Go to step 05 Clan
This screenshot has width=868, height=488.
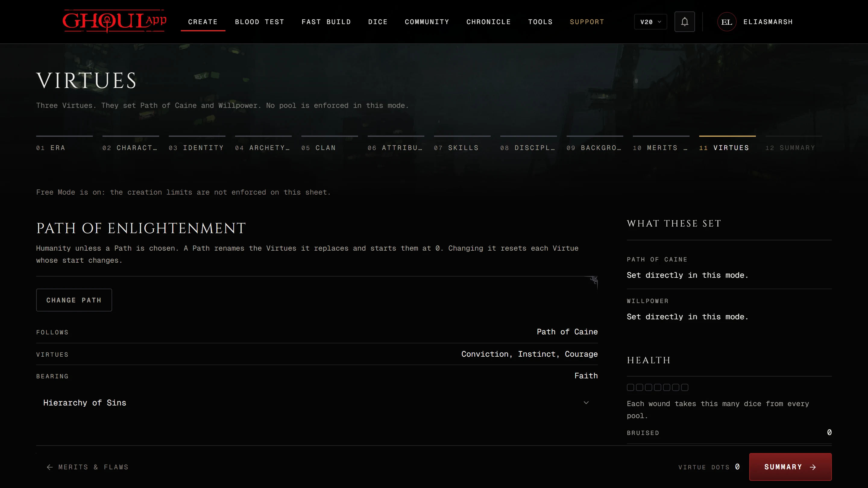329,144
